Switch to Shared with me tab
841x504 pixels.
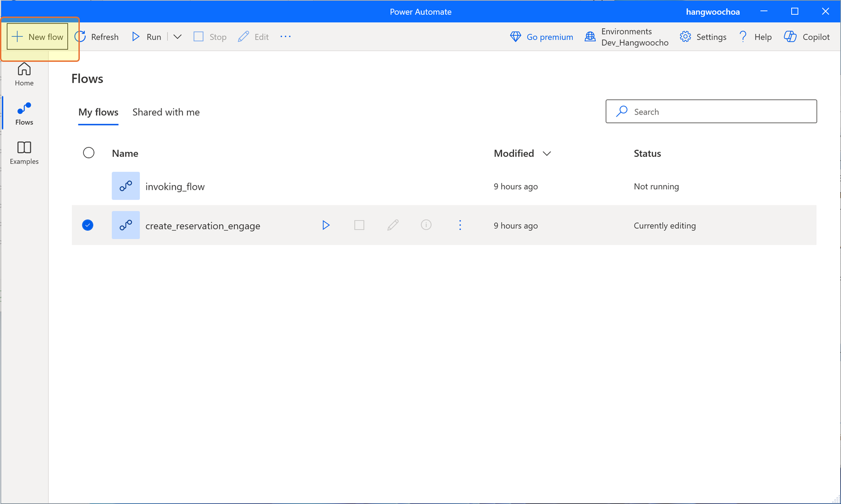pos(166,112)
